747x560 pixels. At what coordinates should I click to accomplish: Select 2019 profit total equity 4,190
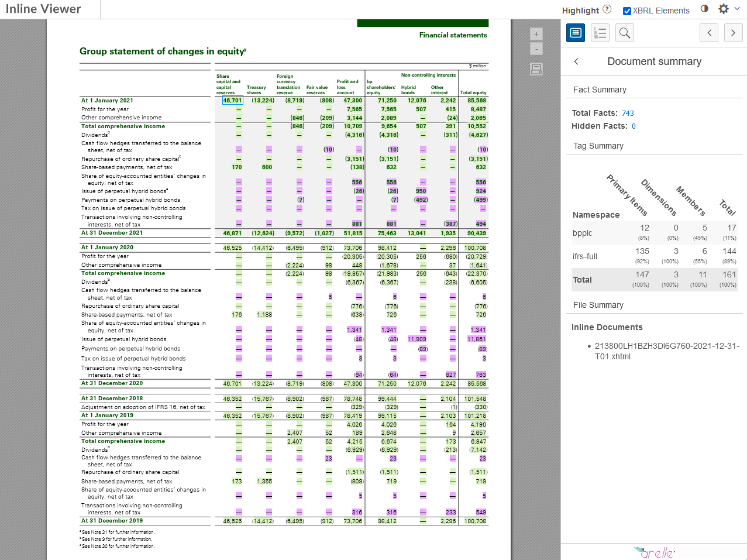(x=479, y=425)
